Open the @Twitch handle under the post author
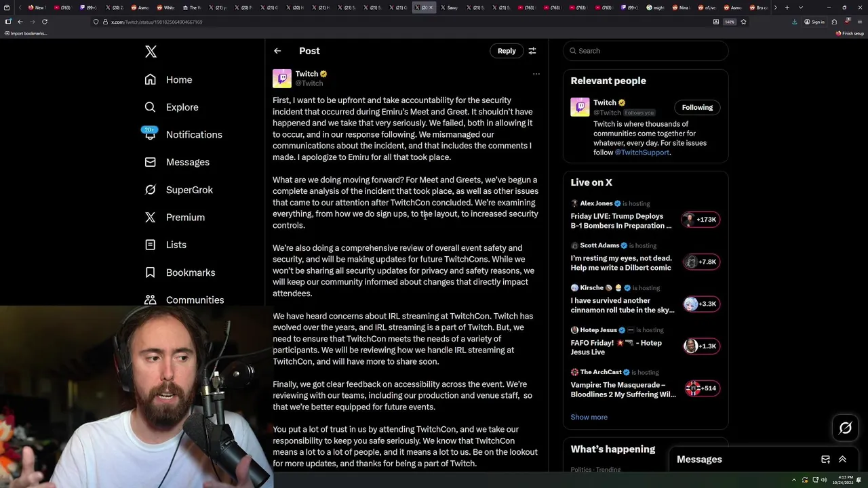The height and width of the screenshot is (488, 868). click(309, 83)
